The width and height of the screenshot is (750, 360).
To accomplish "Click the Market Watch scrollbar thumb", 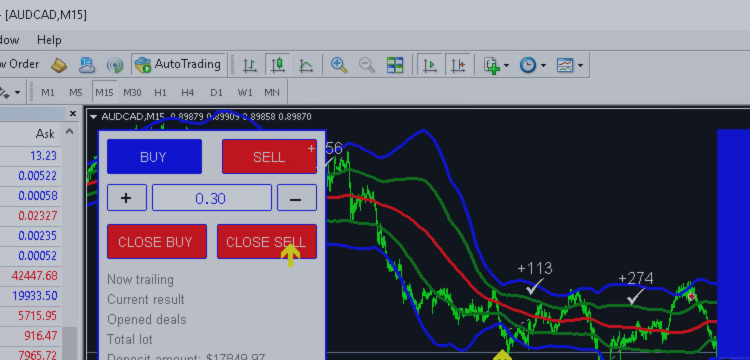I will coord(70,343).
